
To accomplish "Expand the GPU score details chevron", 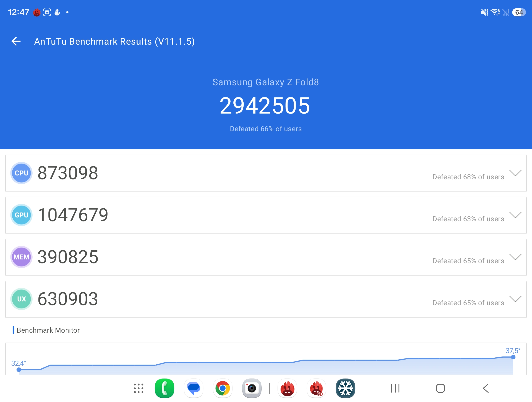I will click(515, 214).
